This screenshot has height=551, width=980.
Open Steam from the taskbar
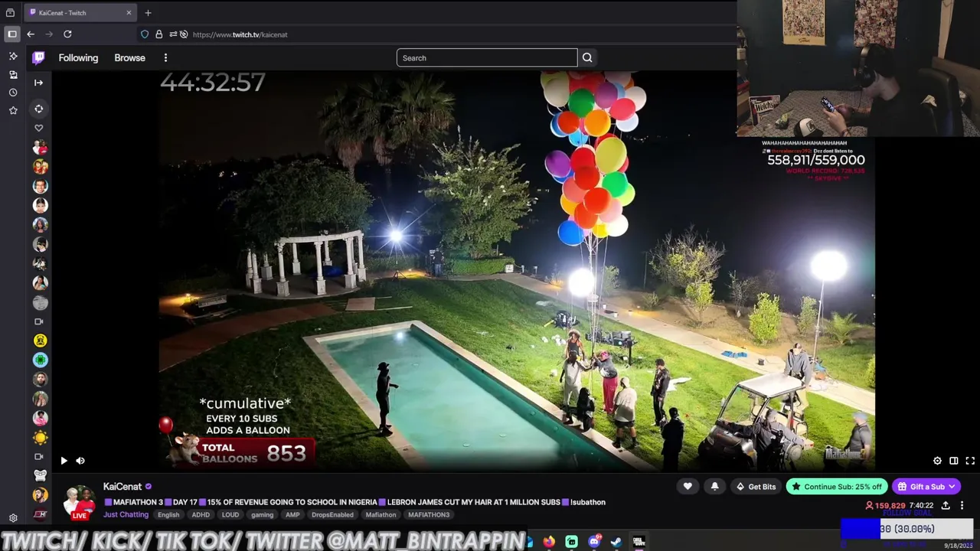coord(616,542)
